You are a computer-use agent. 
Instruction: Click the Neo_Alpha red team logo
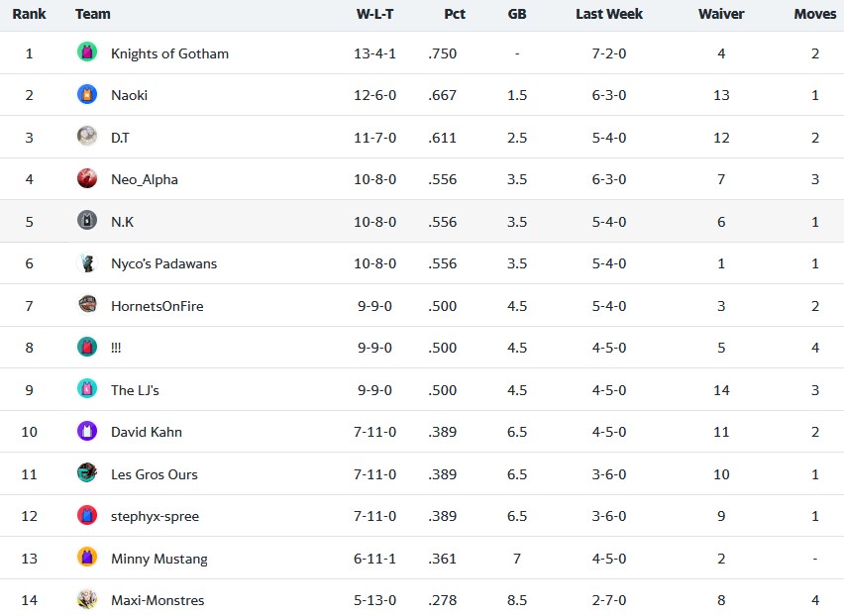(x=87, y=178)
